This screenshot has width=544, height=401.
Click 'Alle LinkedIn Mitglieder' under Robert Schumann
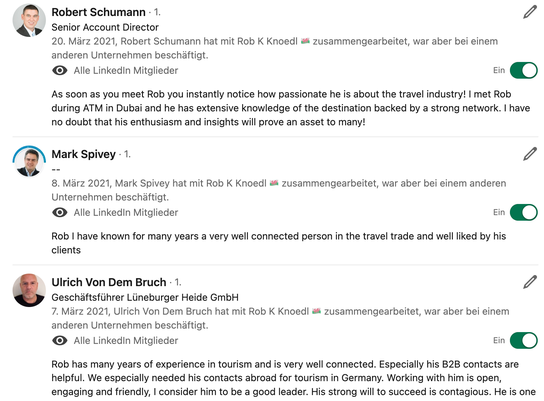point(126,70)
